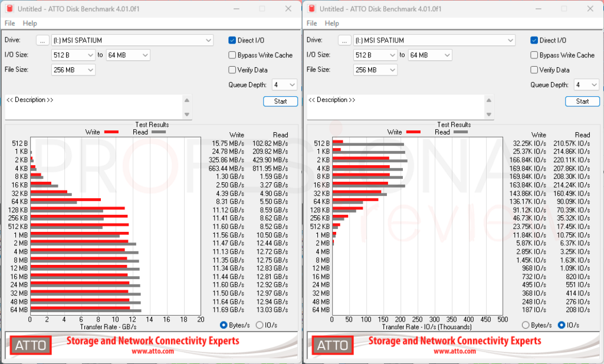The height and width of the screenshot is (364, 604).
Task: Open File menu in left window
Action: pos(9,24)
